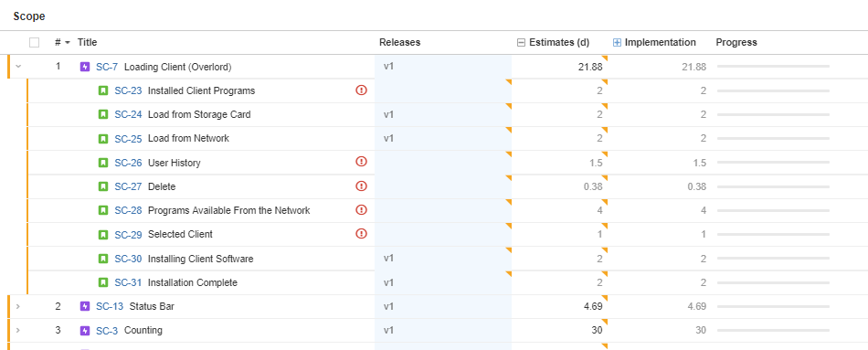Click progress bar of Status Bar row
Viewport: 868px width, 350px height.
coord(773,306)
